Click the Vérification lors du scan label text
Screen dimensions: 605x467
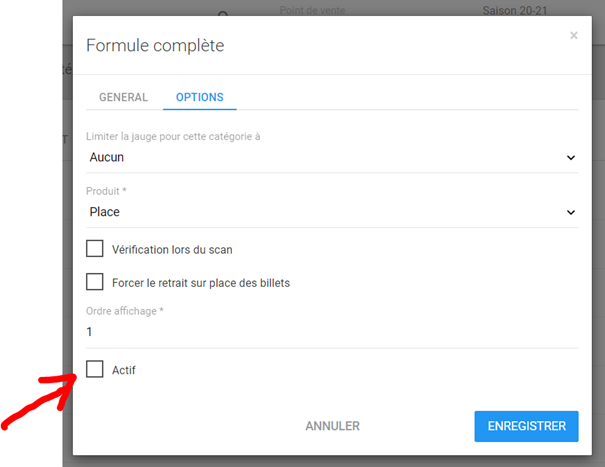pyautogui.click(x=172, y=250)
